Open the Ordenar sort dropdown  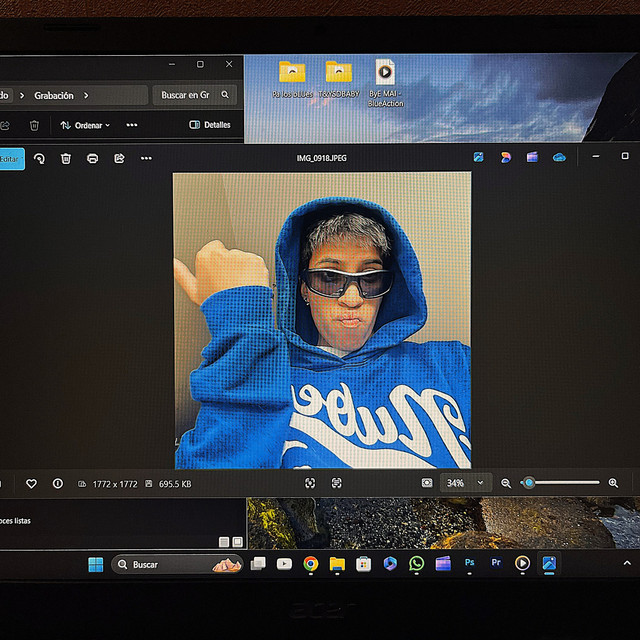pyautogui.click(x=85, y=125)
